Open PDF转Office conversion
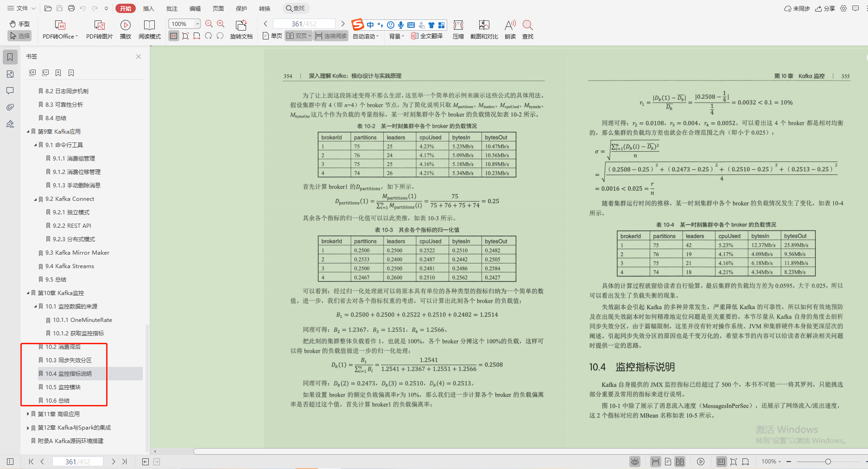The width and height of the screenshot is (868, 469). pyautogui.click(x=60, y=30)
